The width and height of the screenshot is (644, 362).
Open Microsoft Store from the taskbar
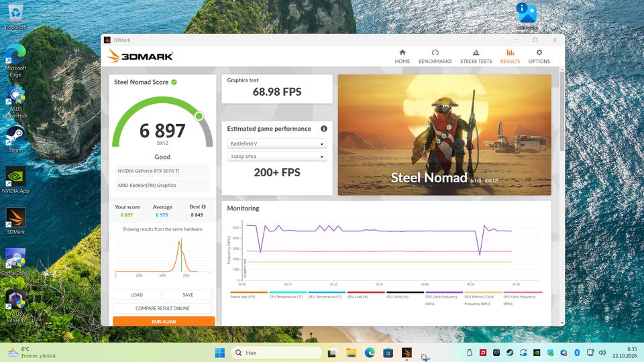(388, 353)
